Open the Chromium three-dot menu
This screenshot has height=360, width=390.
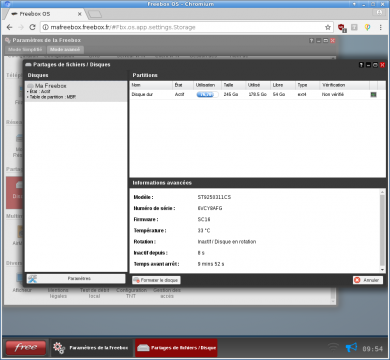380,27
